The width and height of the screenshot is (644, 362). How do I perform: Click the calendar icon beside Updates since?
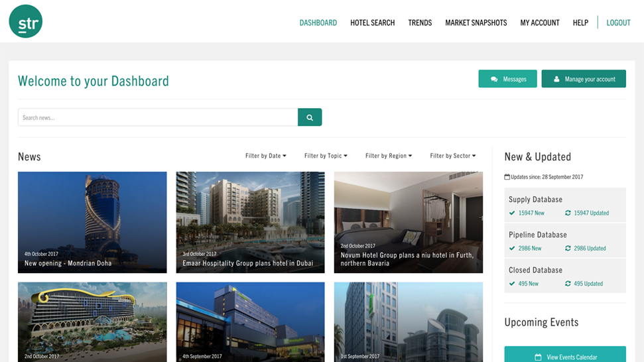pos(507,177)
